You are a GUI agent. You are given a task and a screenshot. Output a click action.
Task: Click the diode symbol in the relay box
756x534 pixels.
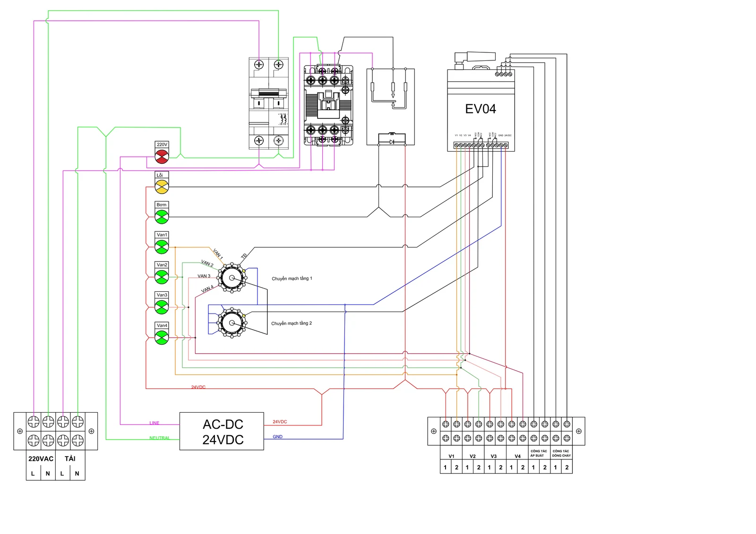click(x=392, y=142)
